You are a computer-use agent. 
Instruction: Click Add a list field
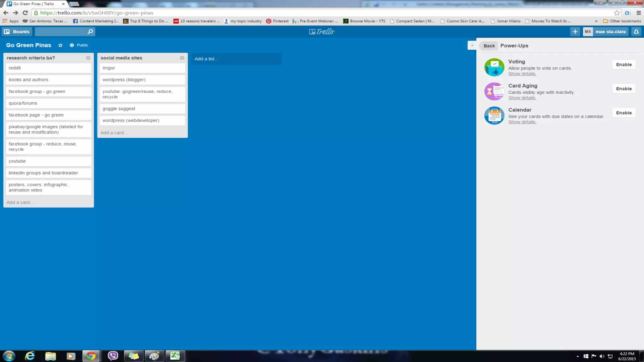(x=236, y=59)
